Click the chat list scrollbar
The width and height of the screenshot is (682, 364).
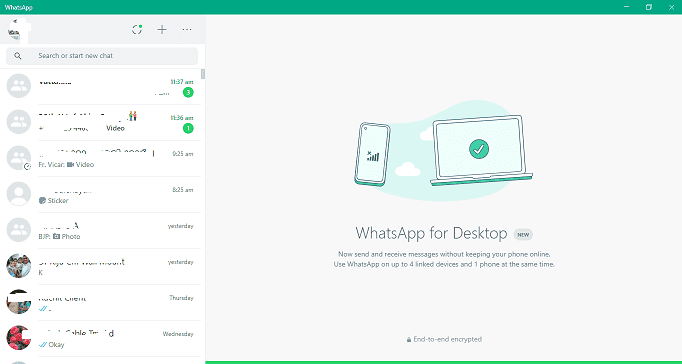(x=203, y=74)
